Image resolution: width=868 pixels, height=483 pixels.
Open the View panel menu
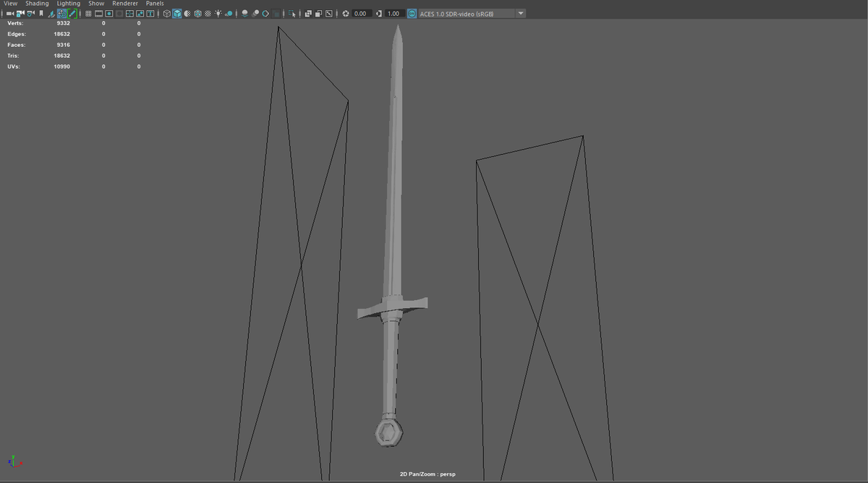pos(10,4)
